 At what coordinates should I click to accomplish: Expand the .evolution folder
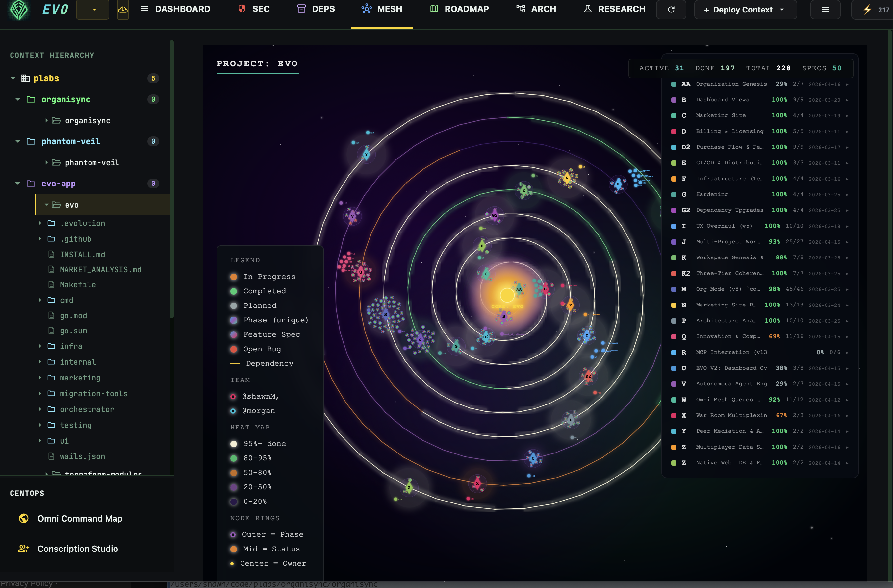(x=40, y=223)
